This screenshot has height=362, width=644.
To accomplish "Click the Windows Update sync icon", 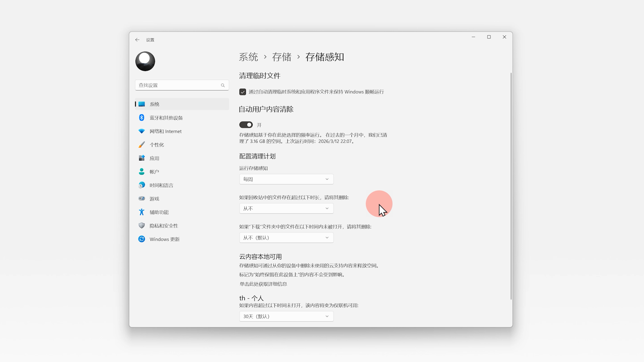I will pos(142,239).
